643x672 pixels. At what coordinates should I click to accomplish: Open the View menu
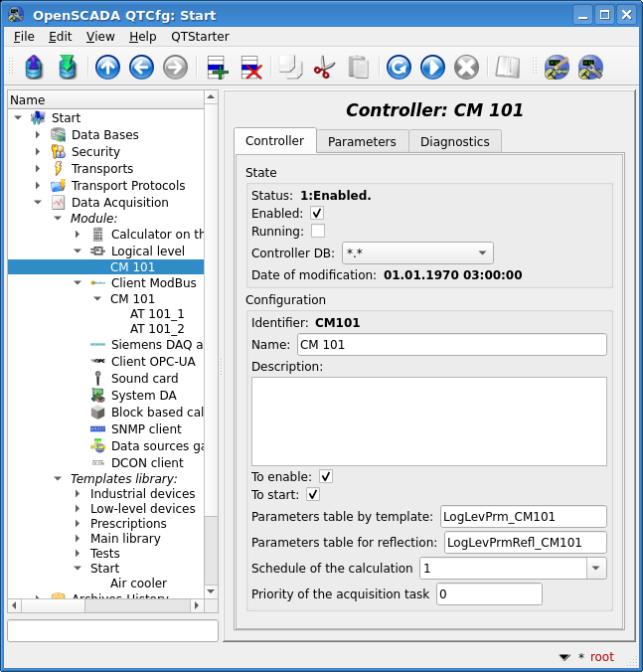coord(100,37)
